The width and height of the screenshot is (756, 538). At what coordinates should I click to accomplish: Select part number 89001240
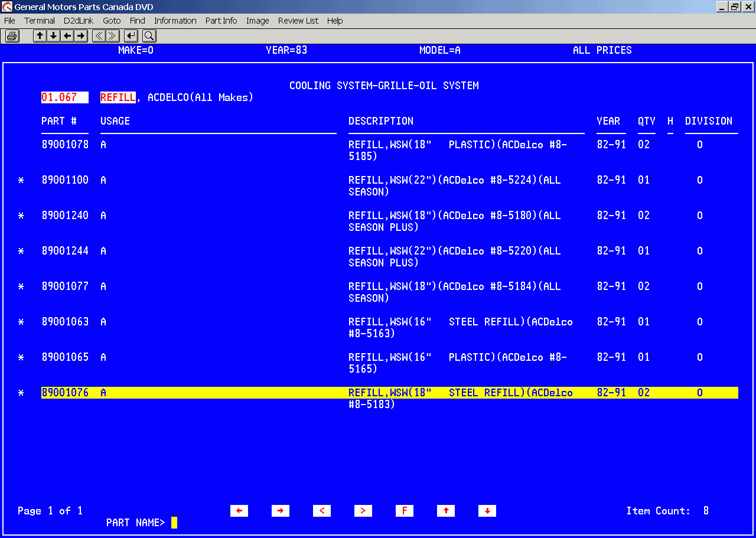tap(65, 216)
